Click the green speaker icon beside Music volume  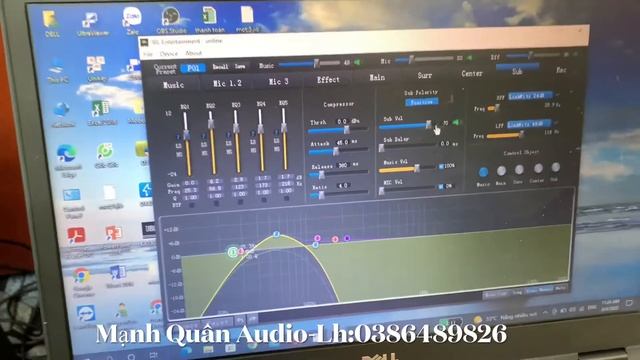click(357, 62)
